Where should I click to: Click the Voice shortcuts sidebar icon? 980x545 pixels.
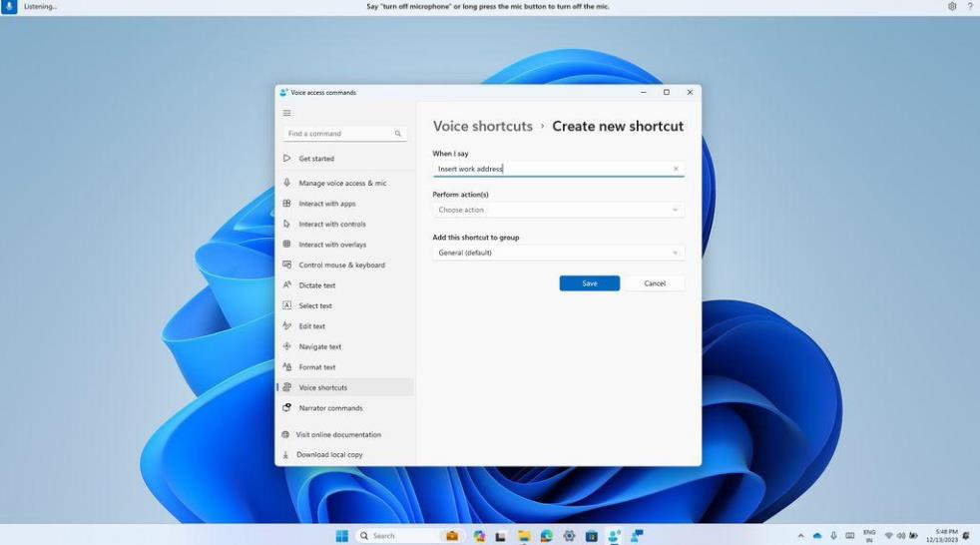[x=286, y=387]
